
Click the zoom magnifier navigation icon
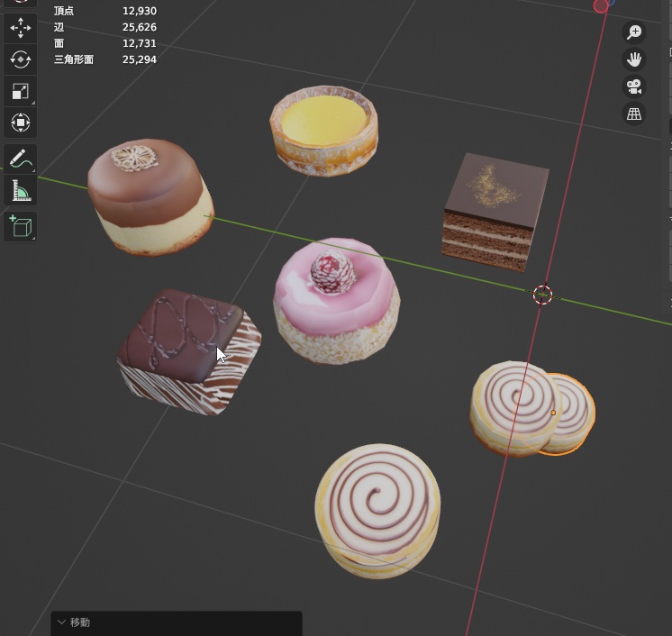pyautogui.click(x=634, y=32)
